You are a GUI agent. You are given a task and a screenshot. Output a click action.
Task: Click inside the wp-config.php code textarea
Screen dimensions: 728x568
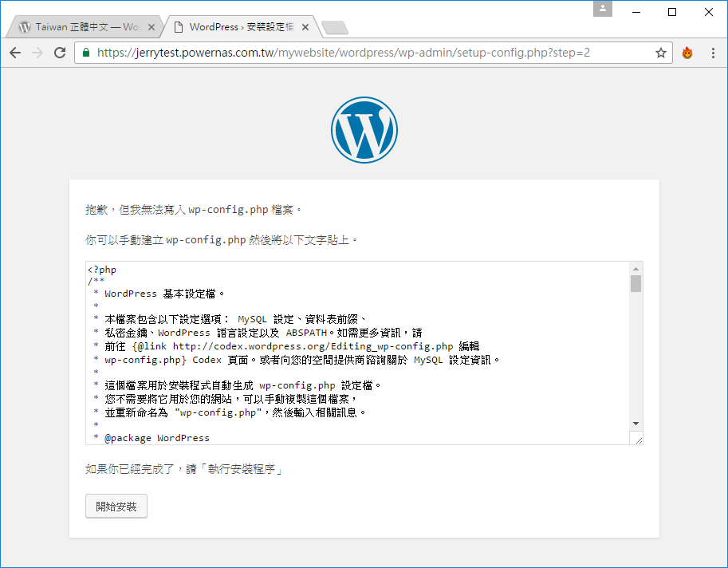(x=357, y=353)
